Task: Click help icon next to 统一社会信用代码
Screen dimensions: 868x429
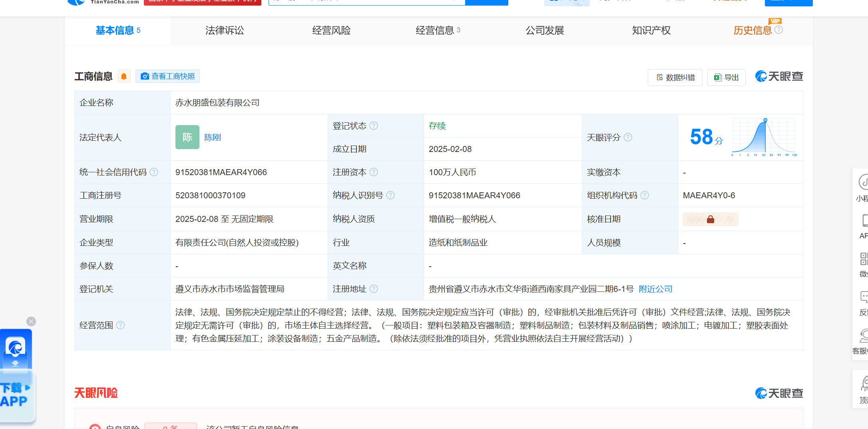Action: (154, 172)
